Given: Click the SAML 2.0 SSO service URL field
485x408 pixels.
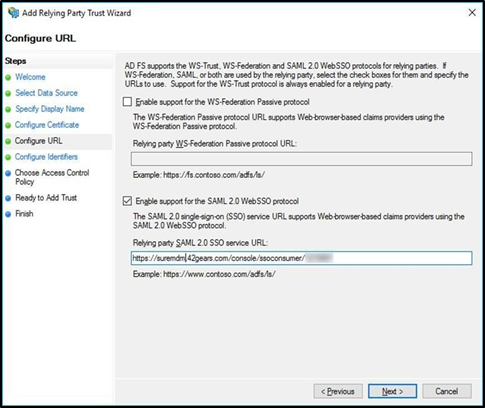Looking at the screenshot, I should click(x=302, y=258).
